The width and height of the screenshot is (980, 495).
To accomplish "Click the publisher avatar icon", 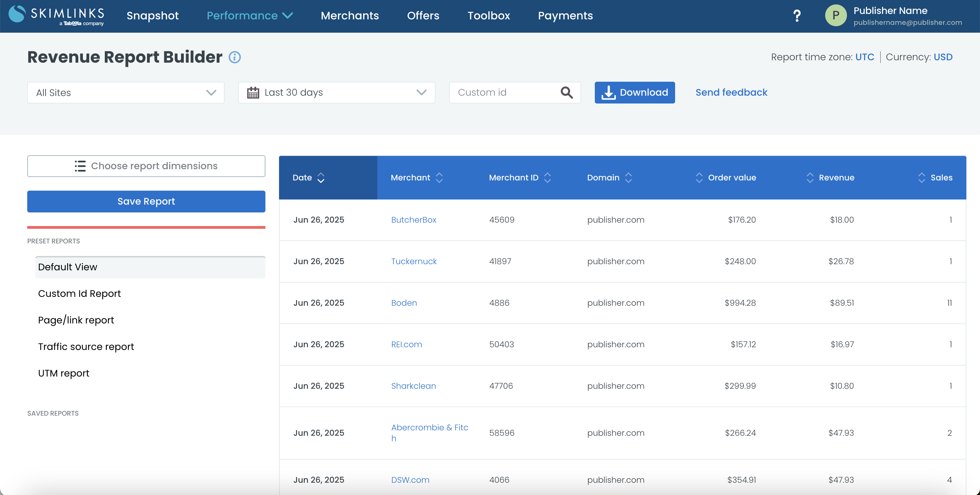I will 835,16.
